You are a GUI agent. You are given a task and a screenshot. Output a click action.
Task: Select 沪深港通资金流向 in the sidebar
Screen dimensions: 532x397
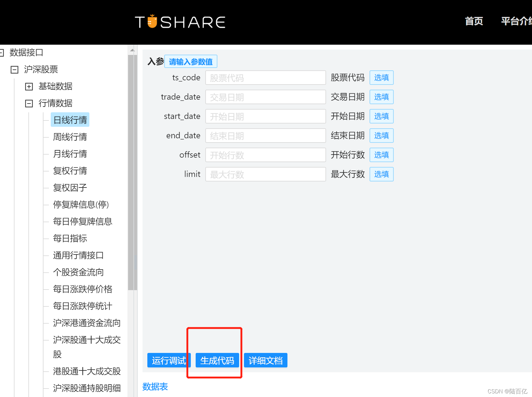[x=87, y=323]
